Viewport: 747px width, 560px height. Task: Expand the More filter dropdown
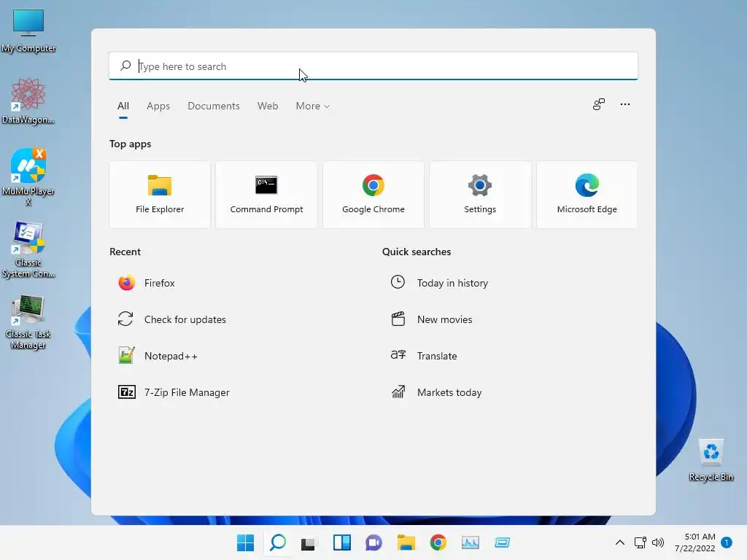click(x=312, y=106)
